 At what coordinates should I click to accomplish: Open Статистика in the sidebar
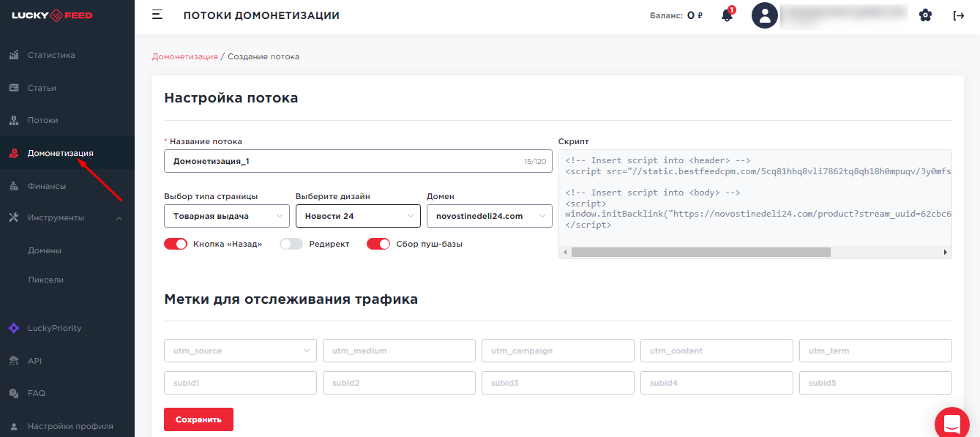point(51,55)
